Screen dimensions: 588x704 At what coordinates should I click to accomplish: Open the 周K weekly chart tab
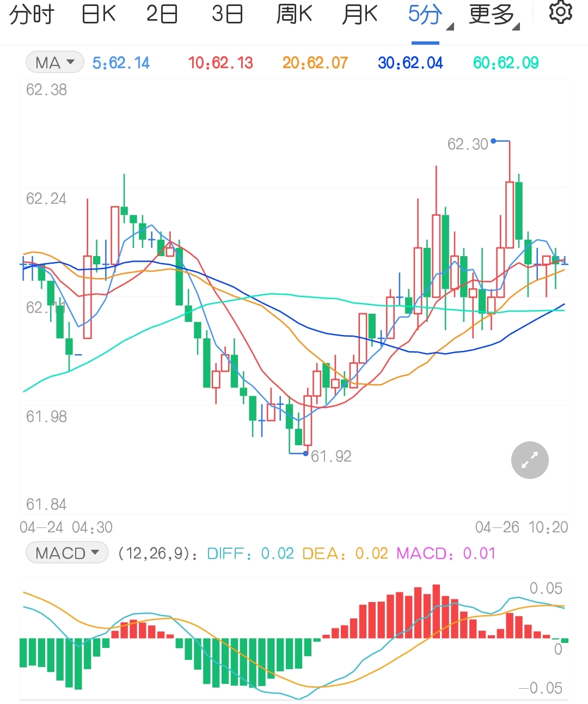[x=293, y=14]
